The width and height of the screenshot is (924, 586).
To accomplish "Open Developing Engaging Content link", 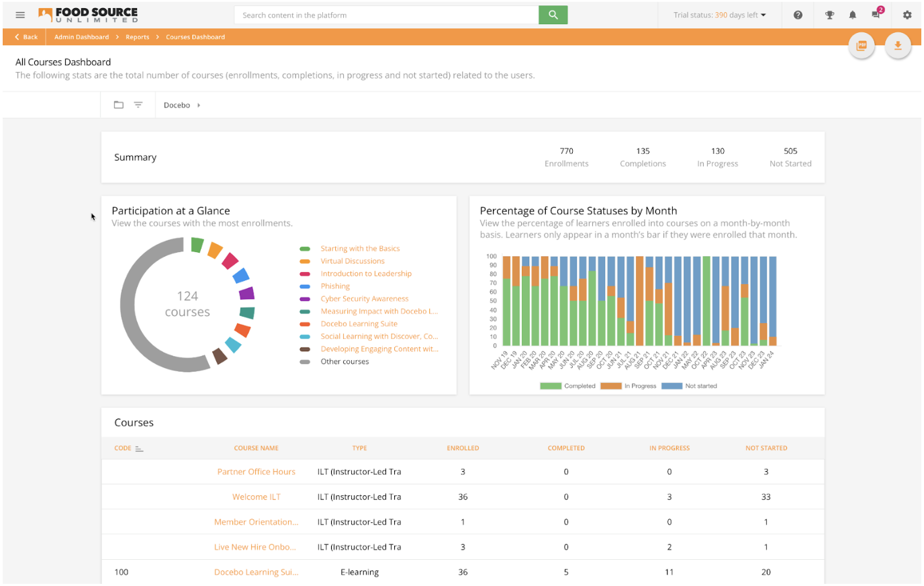I will pos(379,349).
